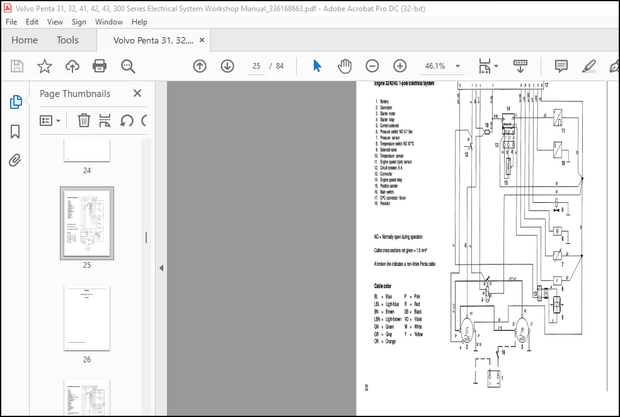Image resolution: width=620 pixels, height=417 pixels.
Task: Go to previous page with up arrow
Action: 200,66
